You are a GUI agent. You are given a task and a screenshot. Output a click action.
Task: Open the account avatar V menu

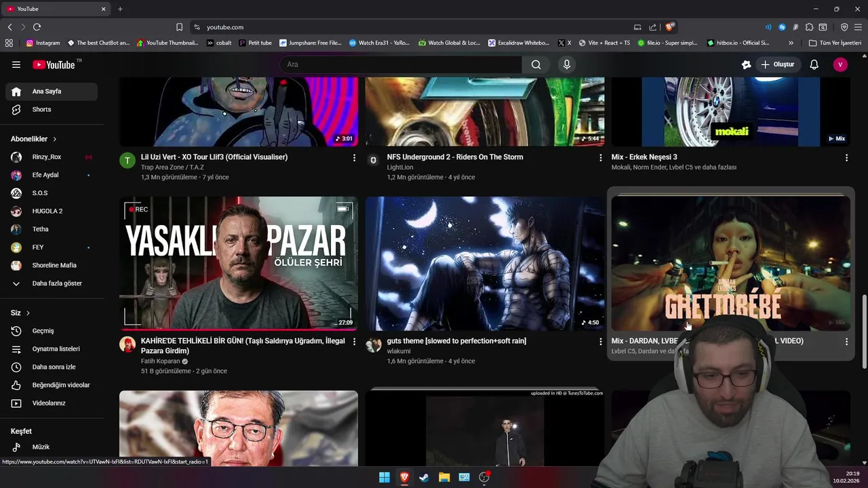[840, 64]
